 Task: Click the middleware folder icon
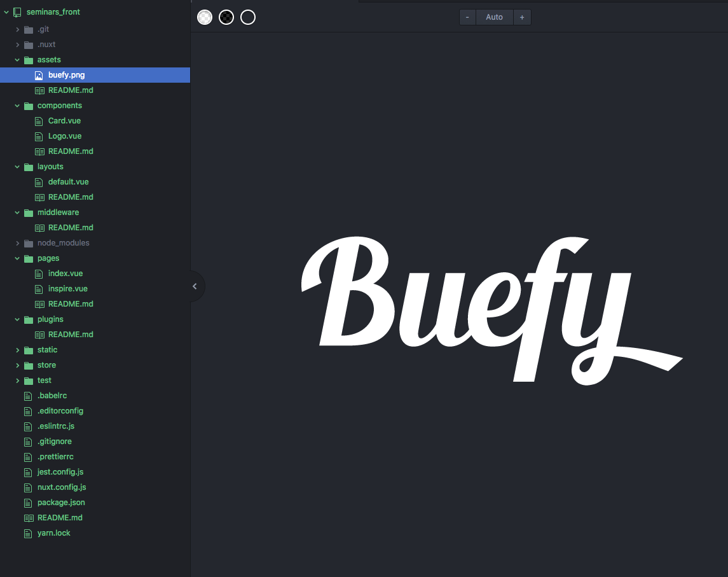pos(29,212)
